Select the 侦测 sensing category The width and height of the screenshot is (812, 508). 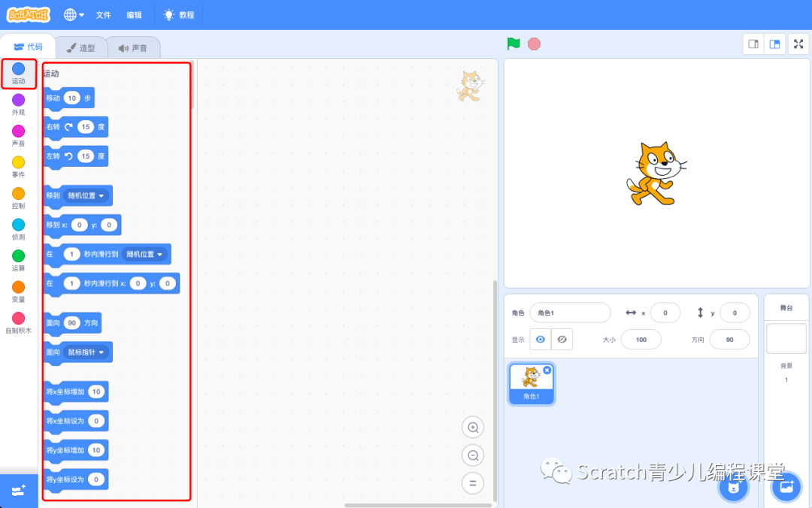click(x=18, y=229)
